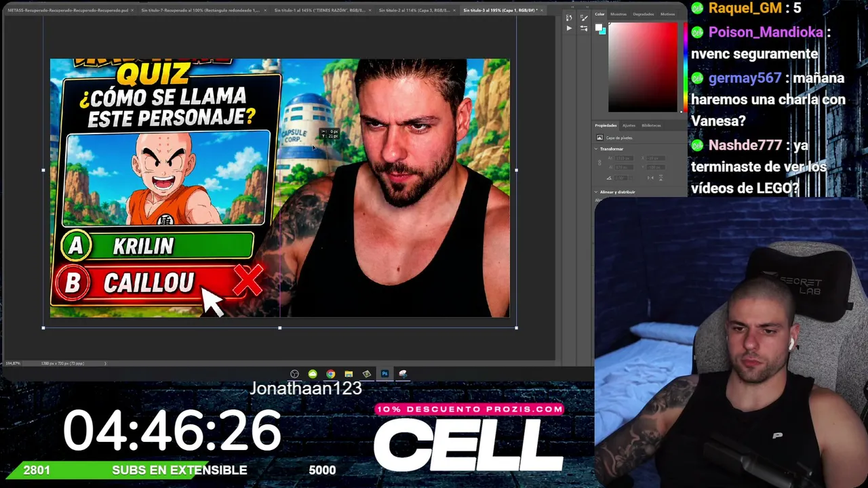The height and width of the screenshot is (488, 868).
Task: Click username Raquel_GM in chat
Action: (745, 8)
